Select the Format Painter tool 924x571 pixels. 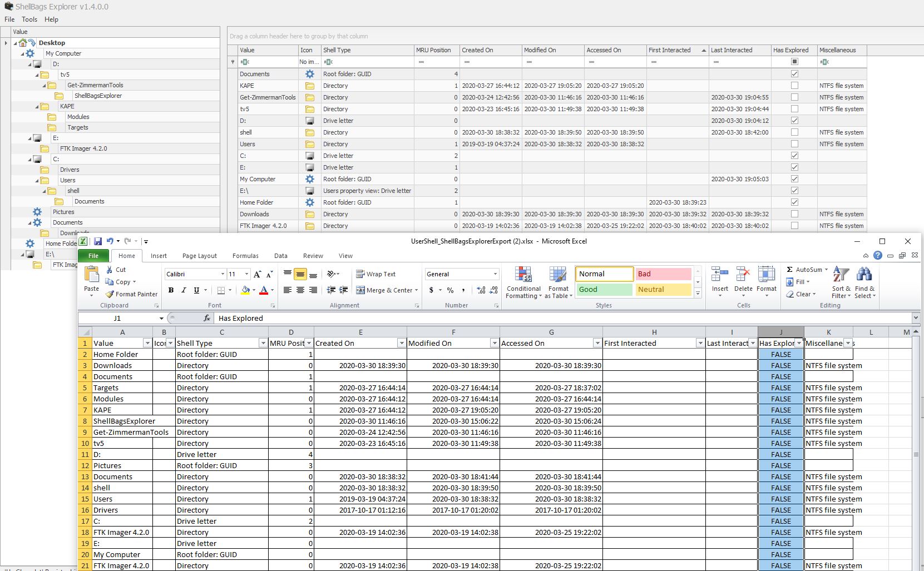click(131, 294)
